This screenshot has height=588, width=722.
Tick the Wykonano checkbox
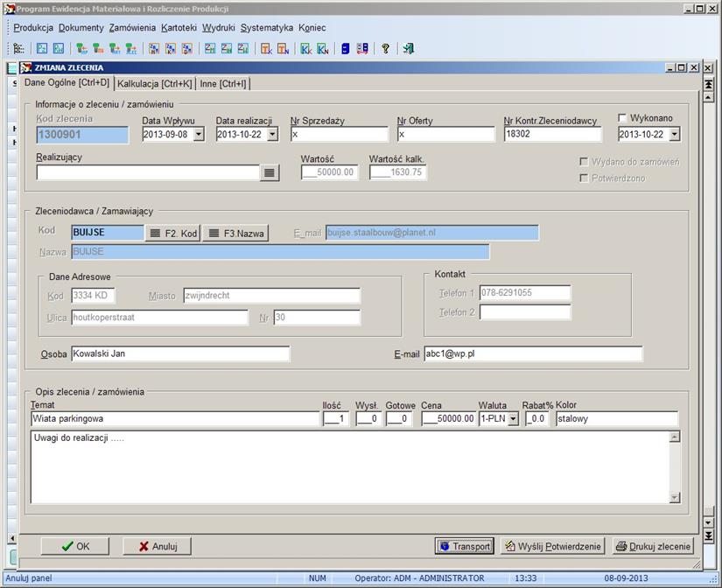pos(623,118)
